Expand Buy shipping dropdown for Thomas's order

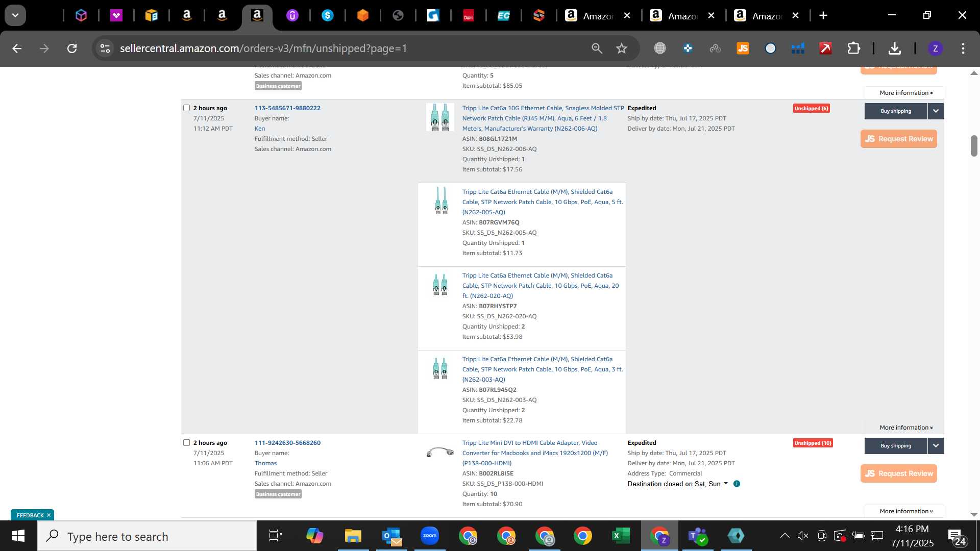936,446
